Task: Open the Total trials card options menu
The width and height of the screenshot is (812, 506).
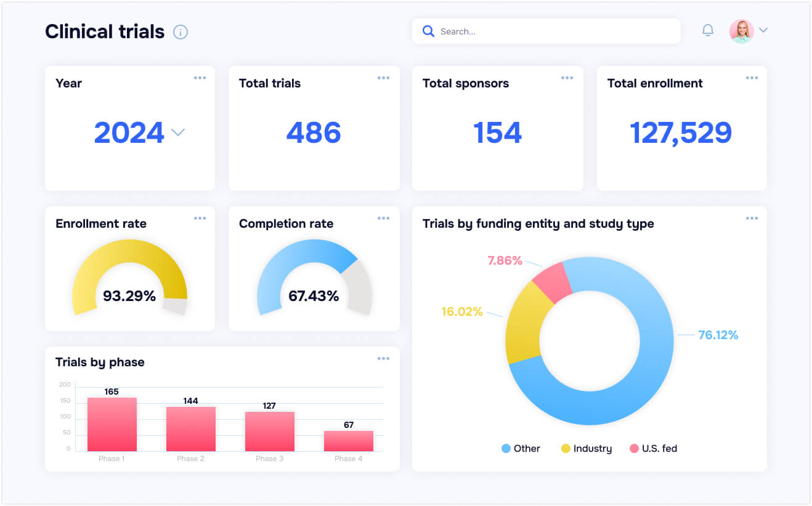Action: [383, 78]
